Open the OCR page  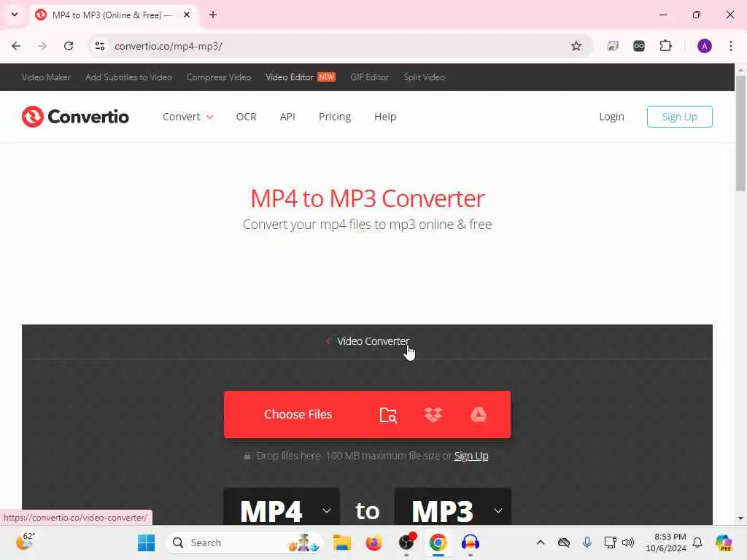[247, 117]
